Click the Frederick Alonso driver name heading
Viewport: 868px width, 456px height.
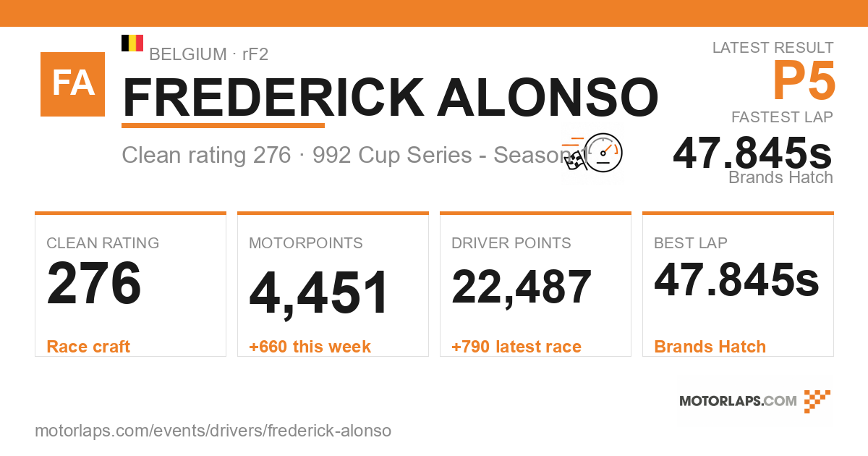pyautogui.click(x=391, y=97)
